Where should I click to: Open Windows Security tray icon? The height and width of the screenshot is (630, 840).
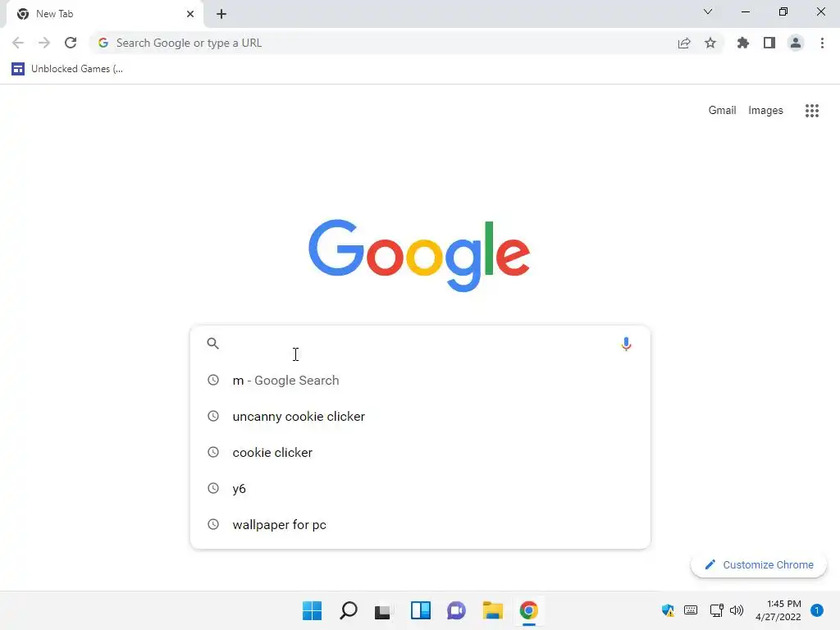[x=668, y=610]
